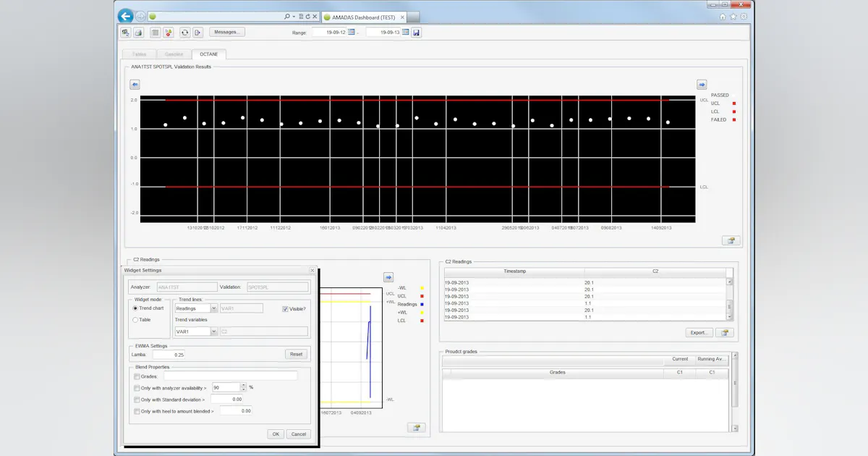Click the browser address bar refresh icon
The image size is (868, 456).
pos(308,16)
